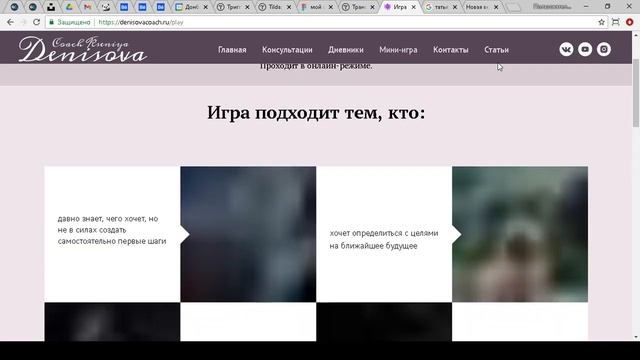Screen dimensions: 640x360
Task: Open 'Мини-игра' in site navigation
Action: [398, 50]
